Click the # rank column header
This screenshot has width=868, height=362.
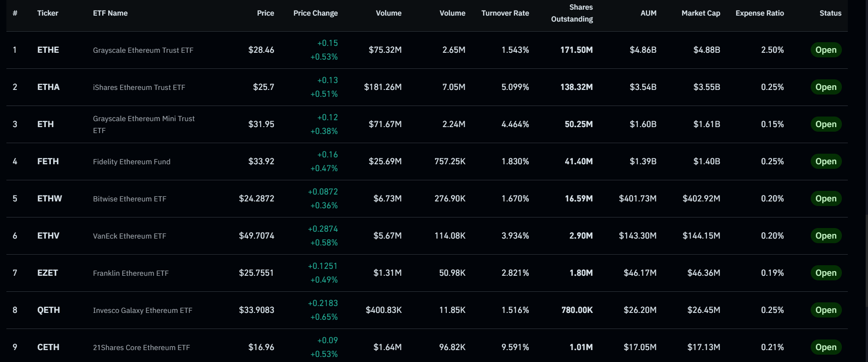click(x=15, y=13)
